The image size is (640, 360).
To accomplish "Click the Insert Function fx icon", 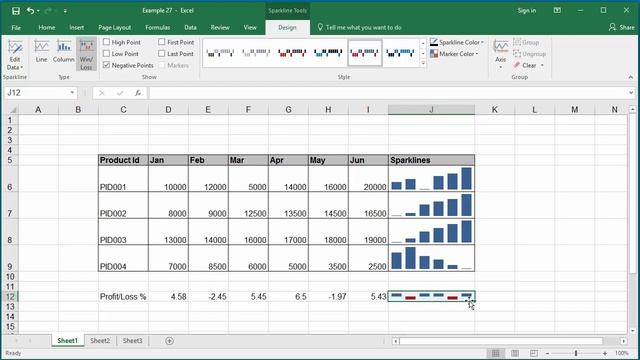I will pos(138,93).
